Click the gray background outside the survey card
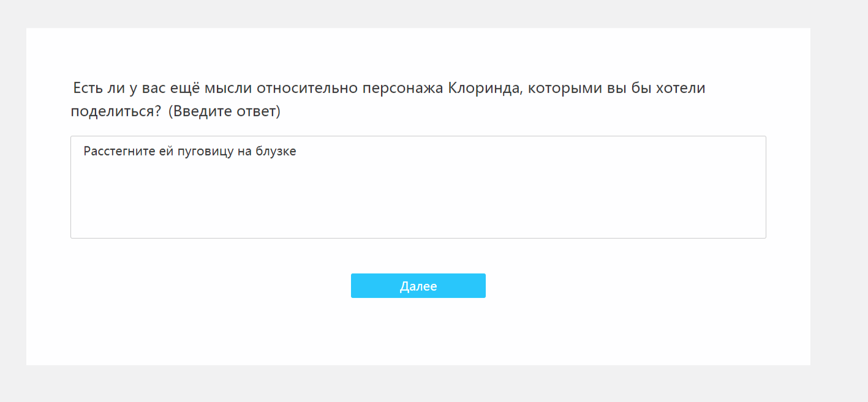 point(839,202)
